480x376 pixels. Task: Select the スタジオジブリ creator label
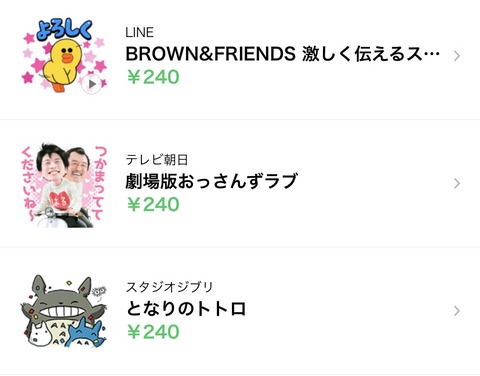169,287
